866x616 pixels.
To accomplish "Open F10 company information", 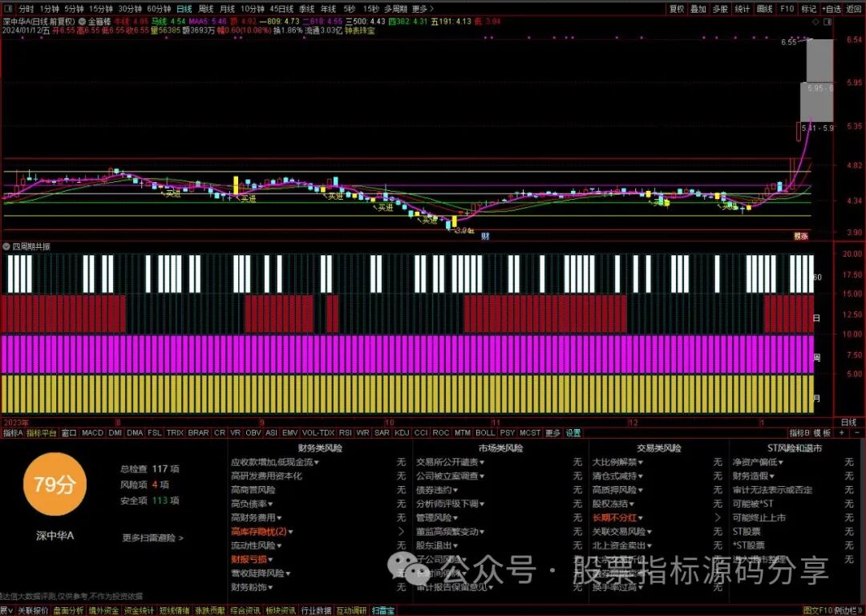I will pyautogui.click(x=787, y=9).
